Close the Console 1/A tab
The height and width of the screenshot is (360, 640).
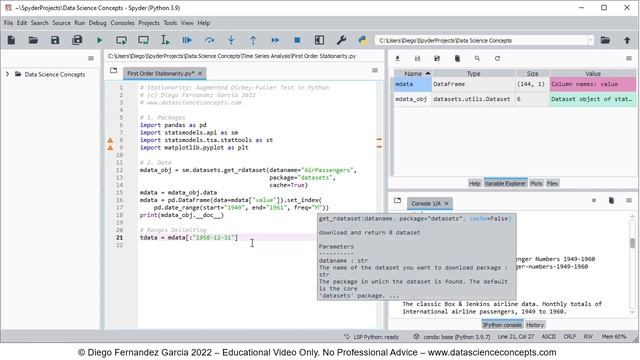coord(447,203)
